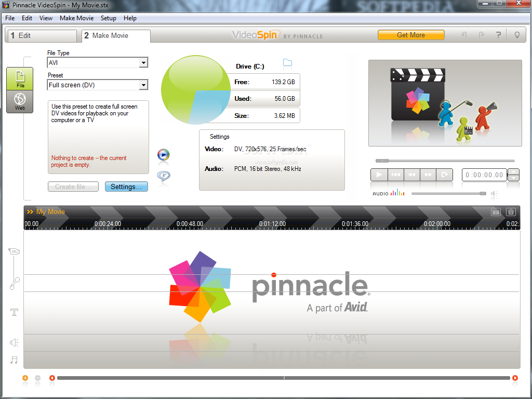Viewport: 532px width, 399px height.
Task: Click the preview clapperboard thumbnail
Action: 445,103
